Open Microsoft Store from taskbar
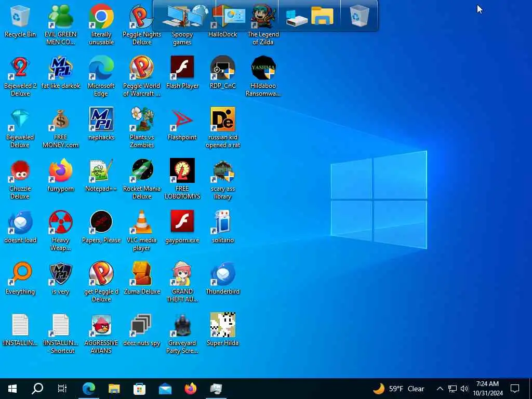 tap(139, 389)
